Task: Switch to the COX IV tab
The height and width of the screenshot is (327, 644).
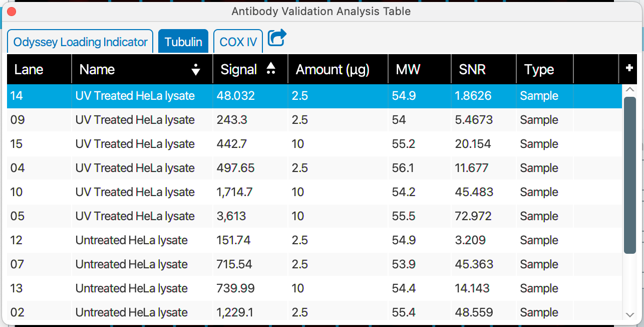Action: [238, 42]
